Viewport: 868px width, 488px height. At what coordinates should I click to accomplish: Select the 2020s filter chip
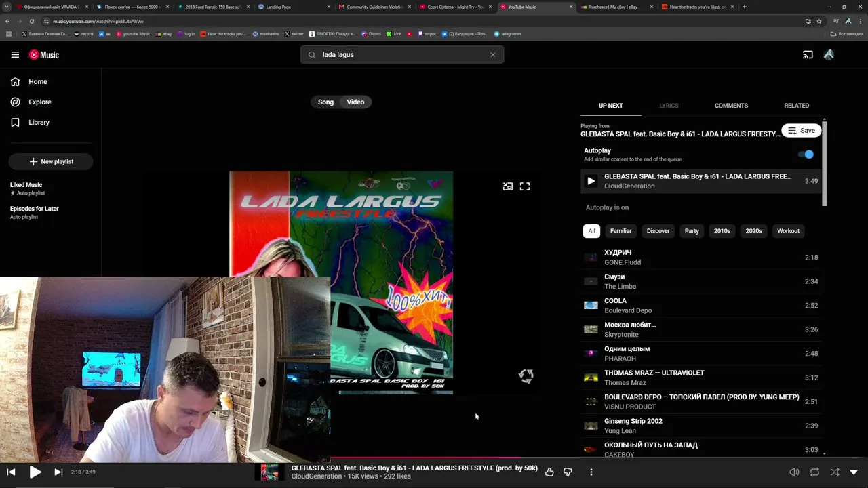point(753,231)
